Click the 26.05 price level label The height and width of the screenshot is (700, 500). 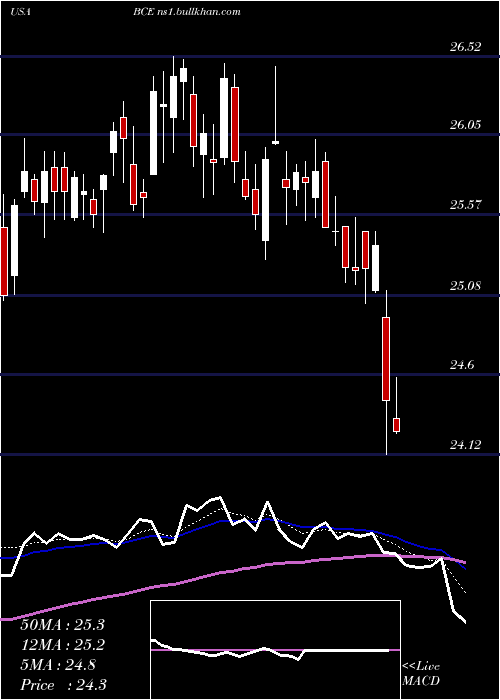click(466, 125)
